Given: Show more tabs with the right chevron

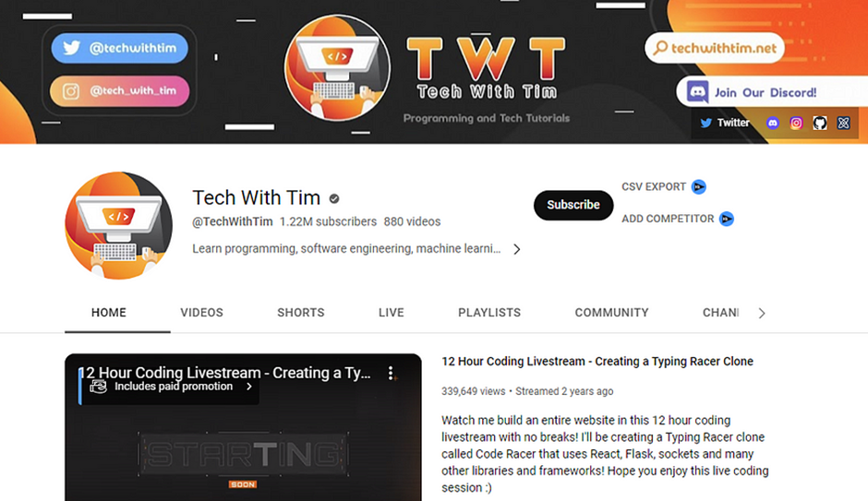Looking at the screenshot, I should pos(762,313).
